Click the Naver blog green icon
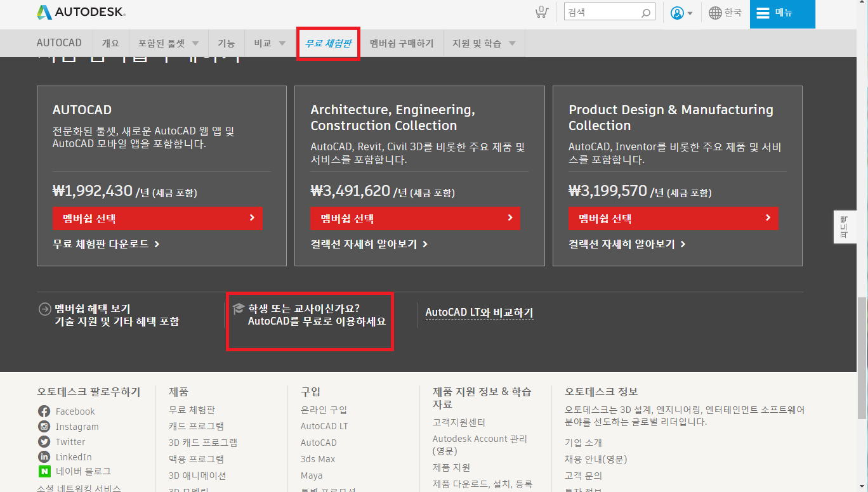The width and height of the screenshot is (868, 492). (44, 471)
